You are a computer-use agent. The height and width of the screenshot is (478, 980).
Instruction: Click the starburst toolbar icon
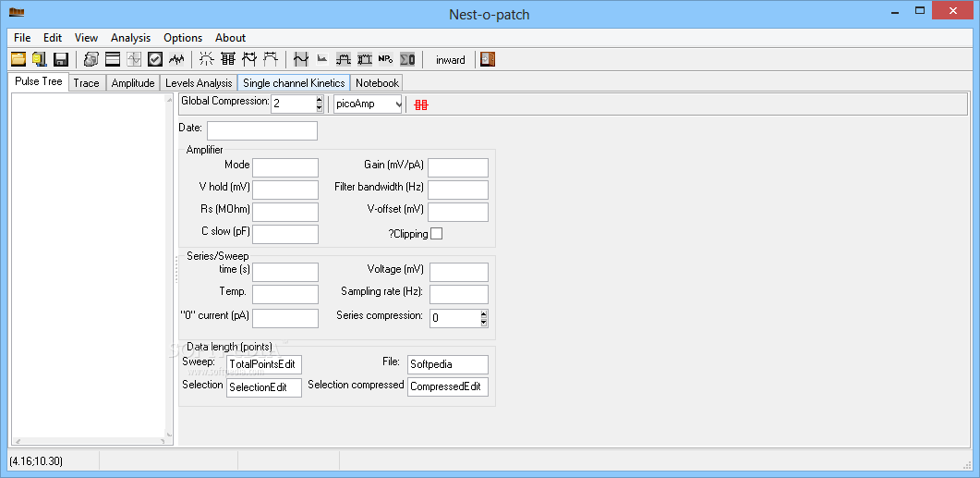pyautogui.click(x=207, y=59)
